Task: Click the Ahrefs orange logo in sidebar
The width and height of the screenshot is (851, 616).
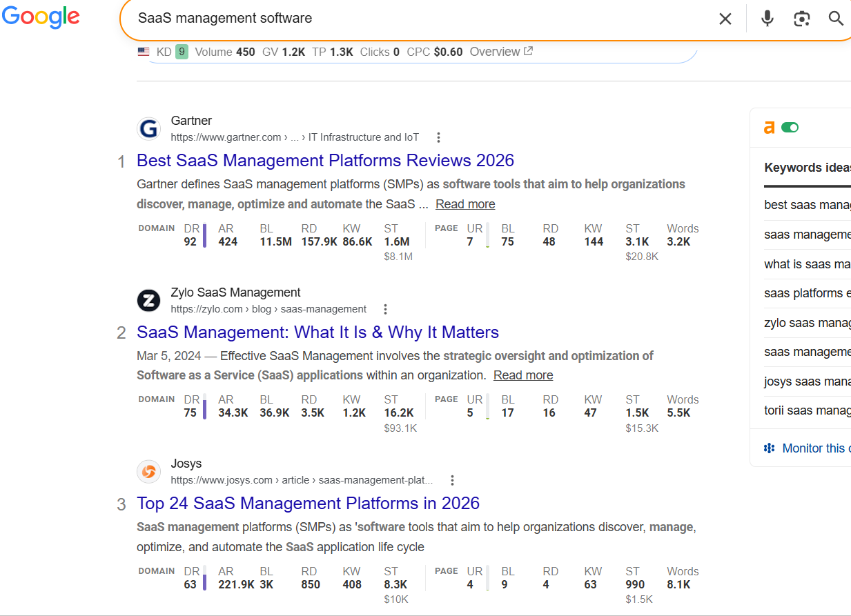Action: point(770,128)
